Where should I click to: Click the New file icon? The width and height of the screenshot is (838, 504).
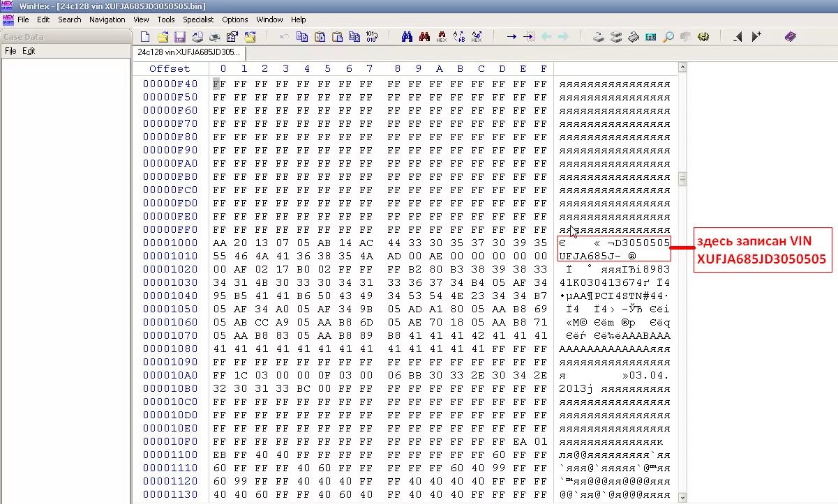pos(144,37)
